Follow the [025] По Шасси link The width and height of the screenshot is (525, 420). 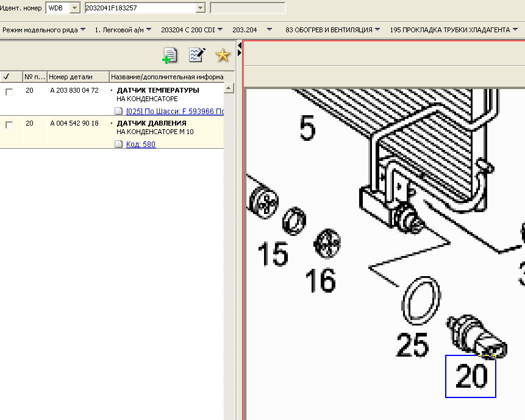tap(175, 111)
